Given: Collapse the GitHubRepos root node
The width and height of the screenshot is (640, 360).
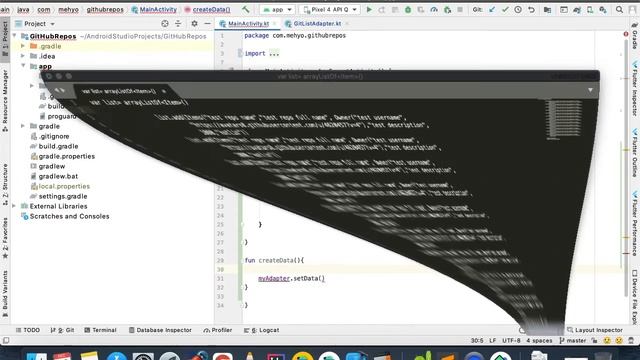Looking at the screenshot, I should click(x=14, y=36).
